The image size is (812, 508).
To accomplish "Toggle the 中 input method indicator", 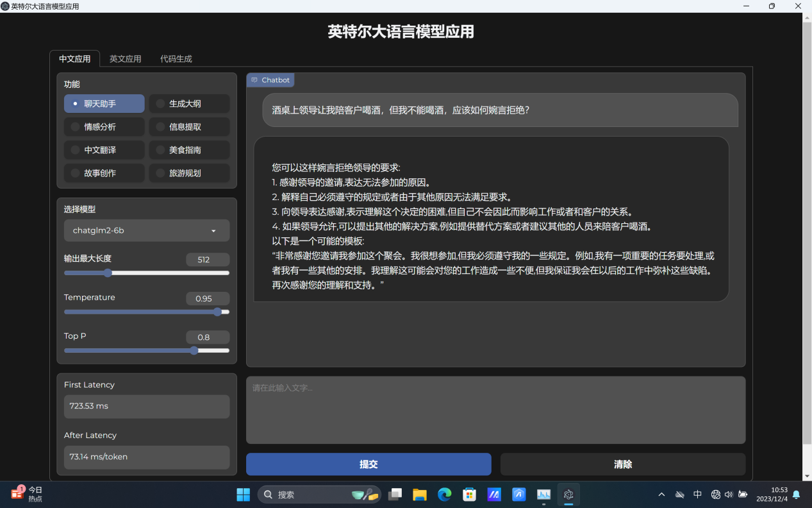I will coord(698,495).
